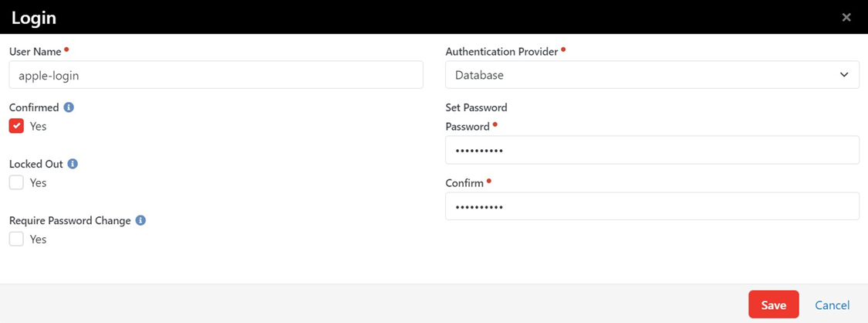Click the Confirm label above second password field

464,183
